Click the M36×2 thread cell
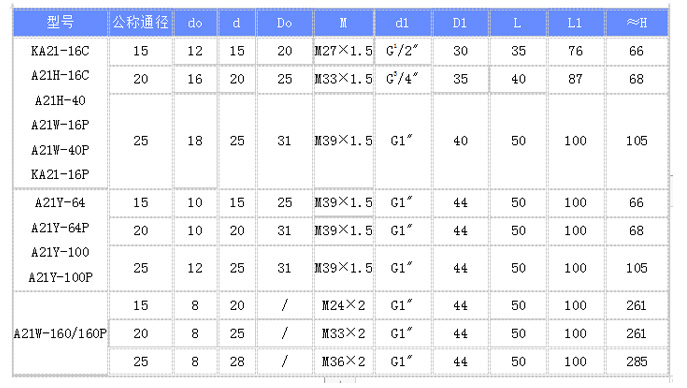Image resolution: width=687 pixels, height=388 pixels. [344, 361]
